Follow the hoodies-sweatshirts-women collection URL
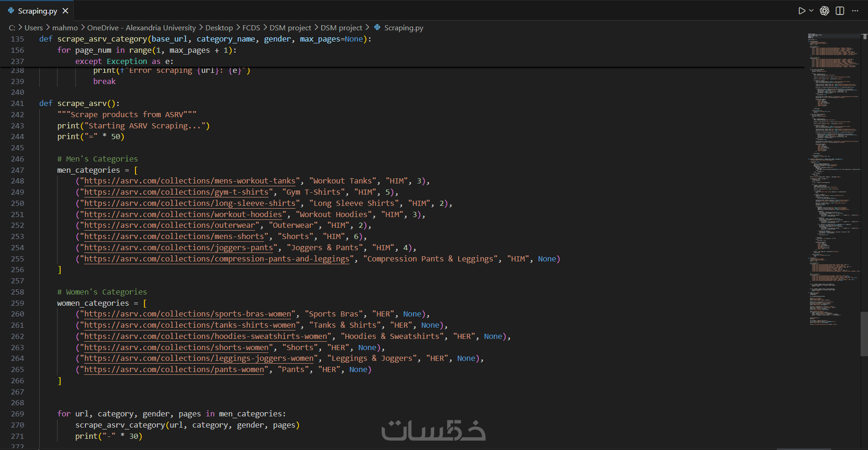Viewport: 868px width, 450px height. pos(206,337)
